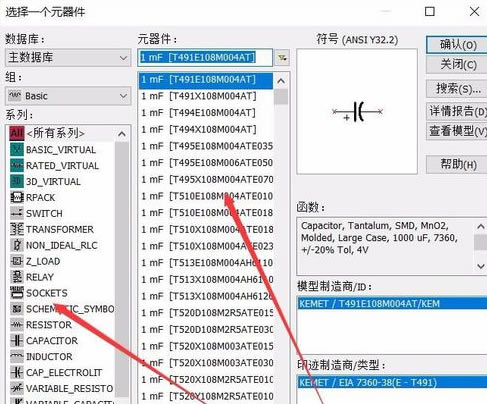Click the function box scroll-up arrow
This screenshot has width=487, height=404.
(x=481, y=227)
